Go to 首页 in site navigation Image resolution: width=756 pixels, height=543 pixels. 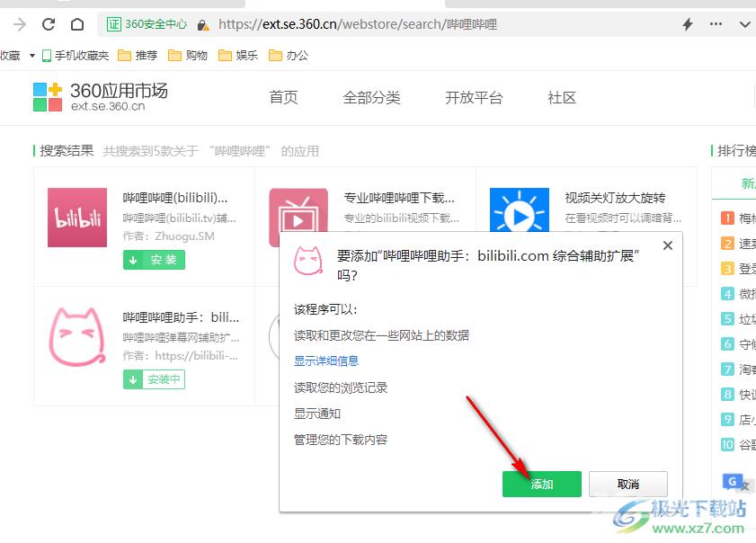tap(283, 98)
